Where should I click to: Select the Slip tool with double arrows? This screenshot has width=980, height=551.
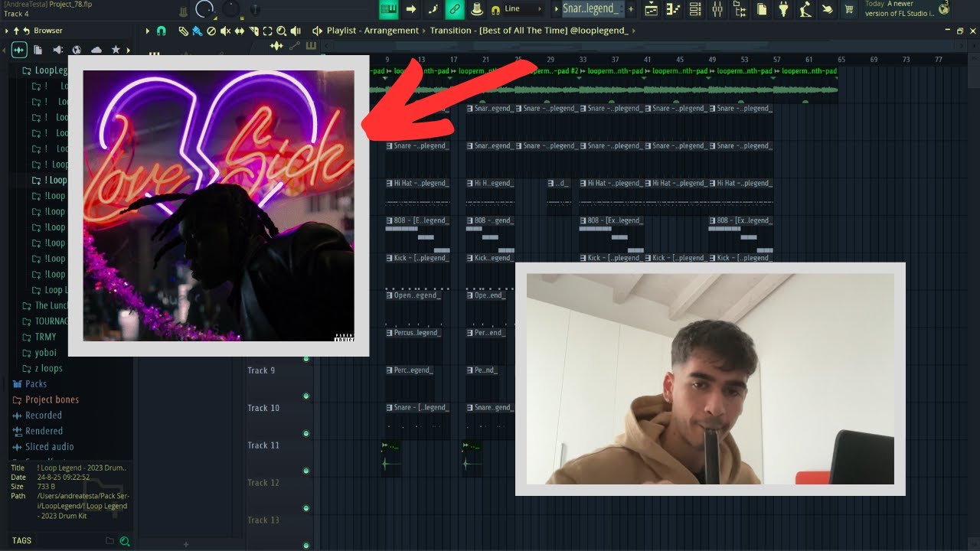[x=240, y=31]
